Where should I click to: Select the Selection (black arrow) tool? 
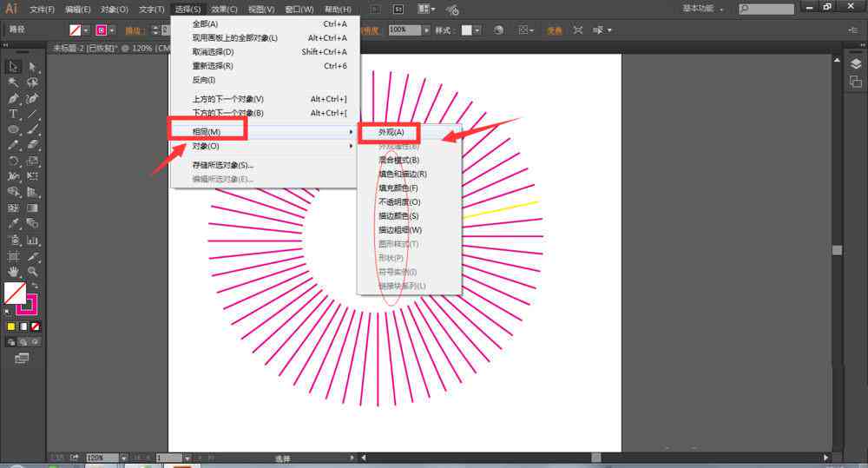(x=13, y=67)
